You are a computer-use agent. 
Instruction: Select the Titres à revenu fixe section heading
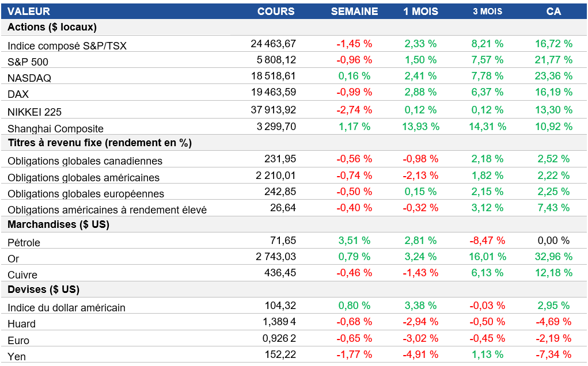click(x=100, y=143)
